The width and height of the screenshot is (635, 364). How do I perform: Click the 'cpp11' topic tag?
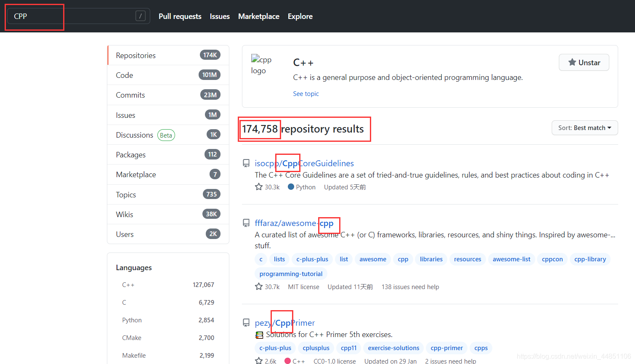click(349, 348)
